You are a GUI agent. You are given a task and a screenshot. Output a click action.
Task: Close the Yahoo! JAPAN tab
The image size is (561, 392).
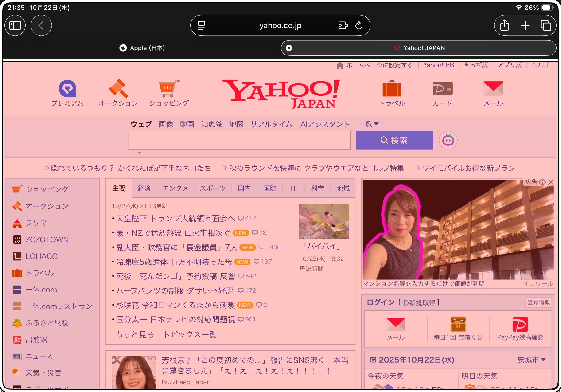pyautogui.click(x=289, y=48)
